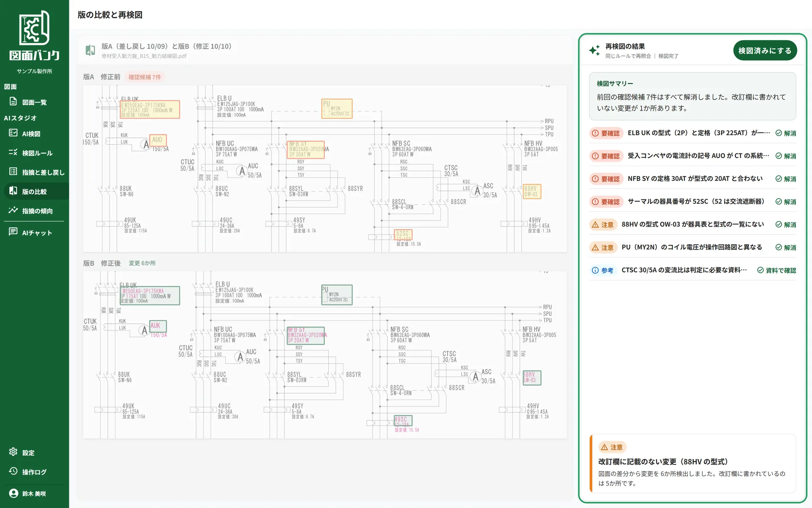This screenshot has width=812, height=508.
Task: Open the AIチャット chat icon
Action: pos(13,232)
